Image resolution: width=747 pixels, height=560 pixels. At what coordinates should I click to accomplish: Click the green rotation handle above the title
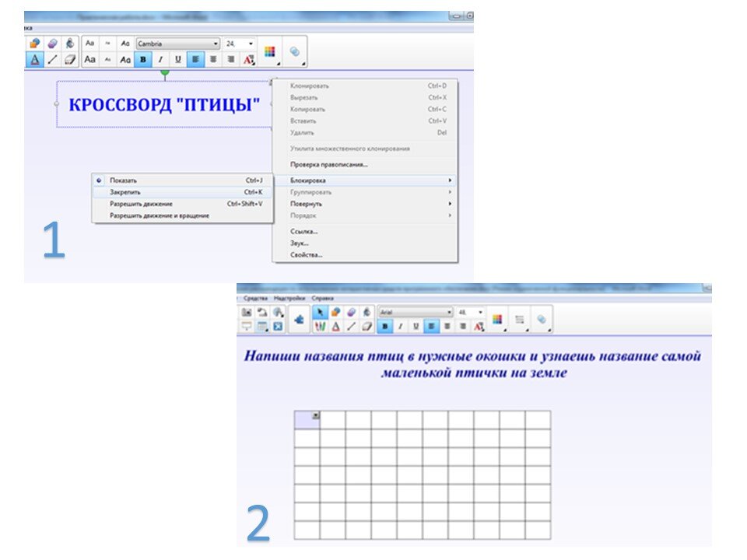[165, 73]
